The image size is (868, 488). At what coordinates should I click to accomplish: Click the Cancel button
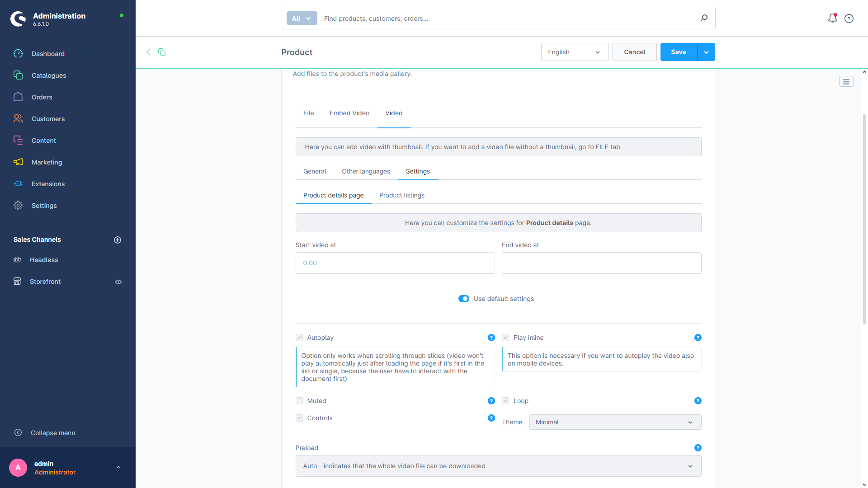[634, 52]
